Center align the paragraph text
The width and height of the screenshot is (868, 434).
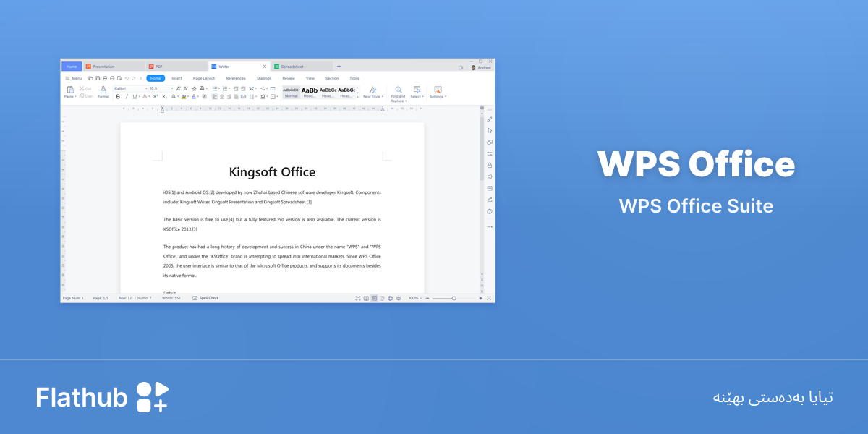(x=222, y=96)
